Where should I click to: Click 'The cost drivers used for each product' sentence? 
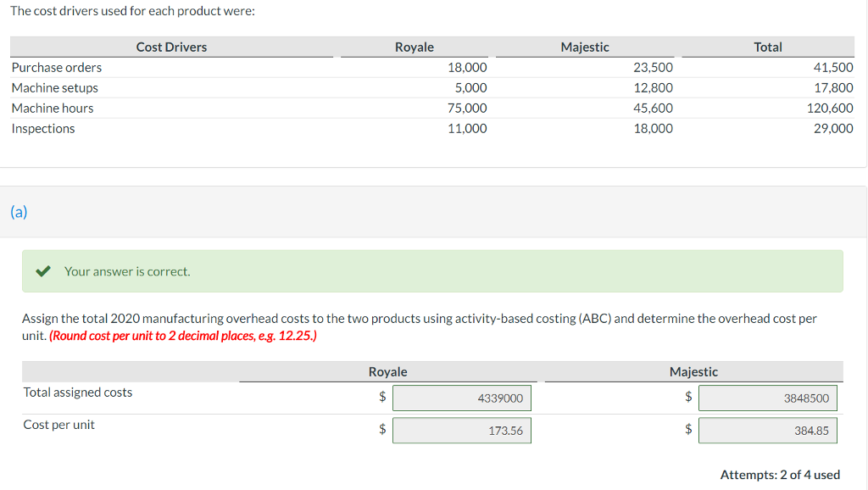(x=132, y=11)
